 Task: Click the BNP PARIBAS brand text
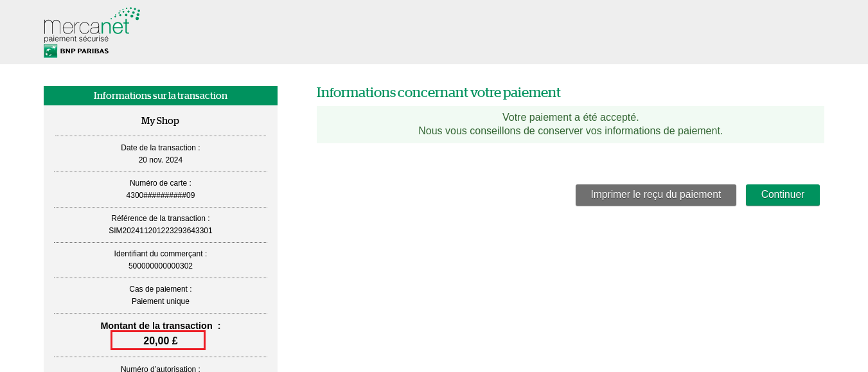pos(84,51)
